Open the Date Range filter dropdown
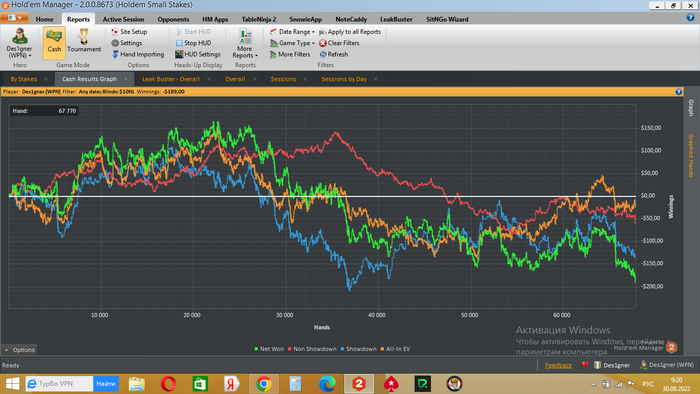 [292, 32]
